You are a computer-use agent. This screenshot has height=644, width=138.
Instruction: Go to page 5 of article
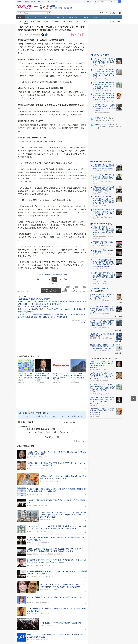[x=60, y=279]
